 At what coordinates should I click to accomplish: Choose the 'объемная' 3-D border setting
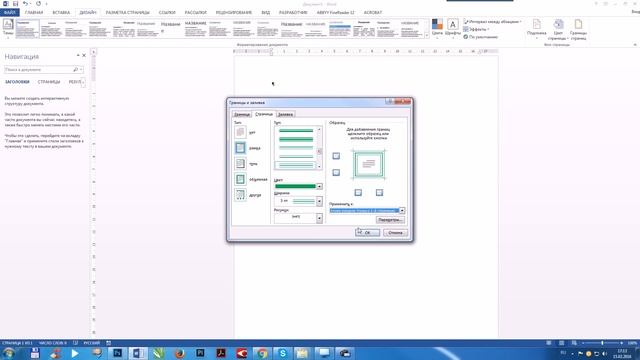click(x=240, y=179)
